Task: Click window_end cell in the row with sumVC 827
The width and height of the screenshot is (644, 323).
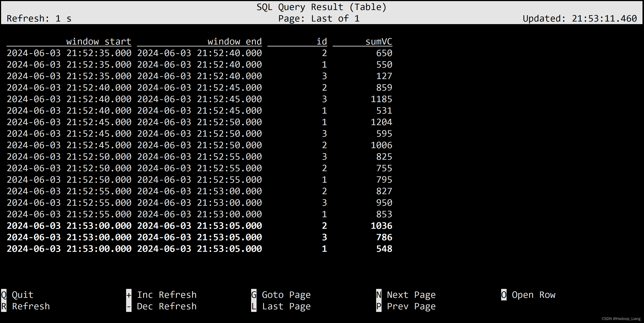Action: point(200,191)
